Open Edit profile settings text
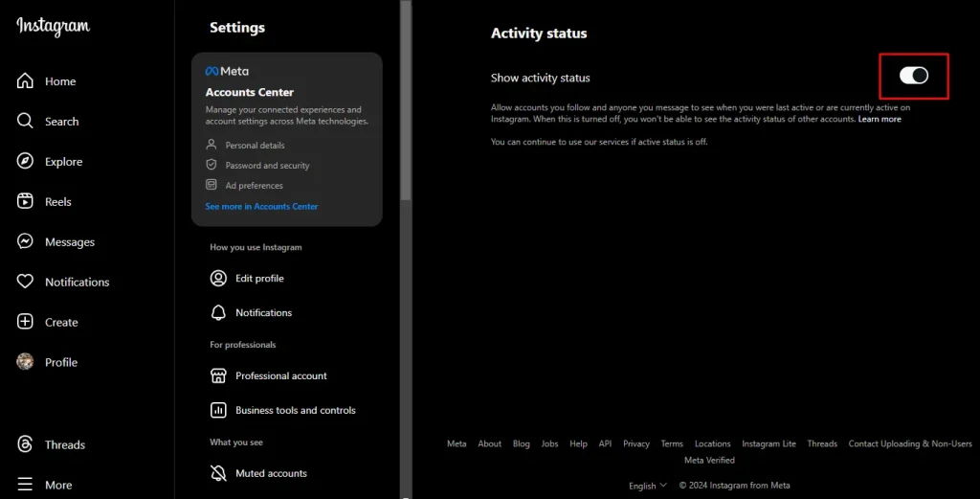The height and width of the screenshot is (499, 980). coord(259,279)
